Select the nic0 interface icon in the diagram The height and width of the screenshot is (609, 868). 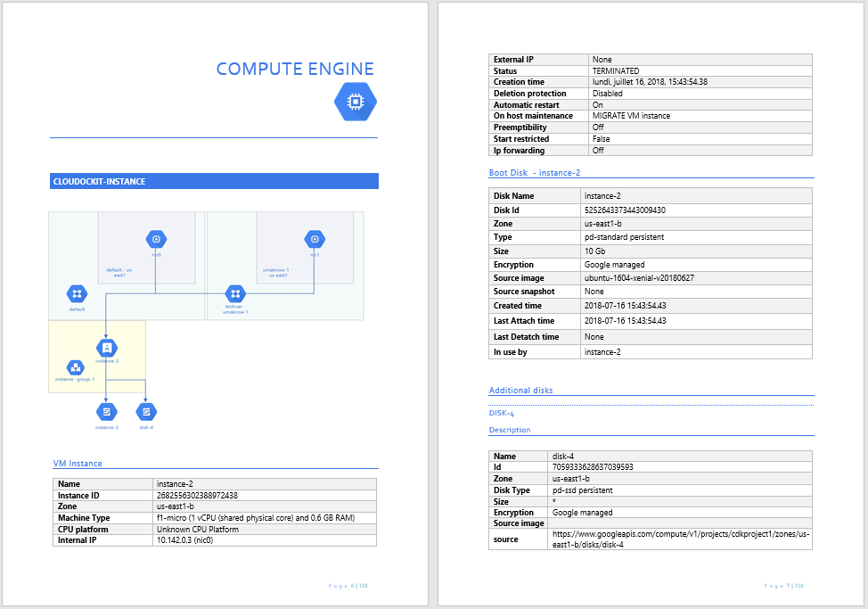tap(156, 239)
